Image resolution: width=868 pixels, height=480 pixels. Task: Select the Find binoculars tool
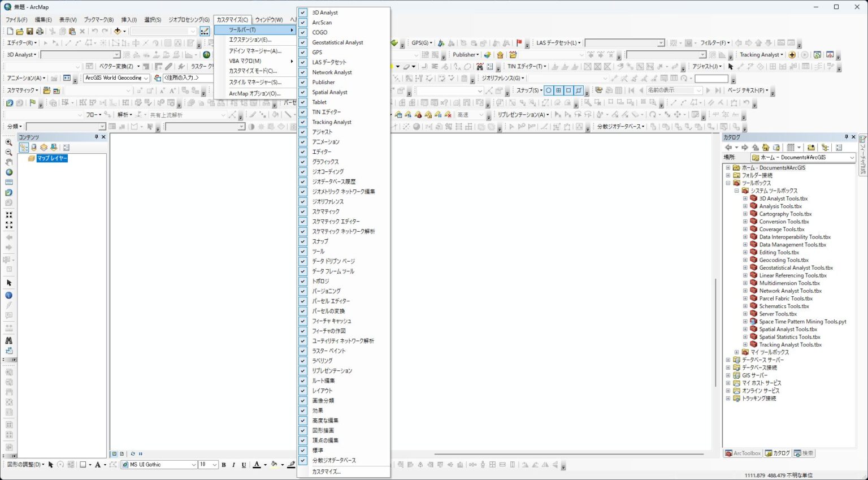pos(8,340)
